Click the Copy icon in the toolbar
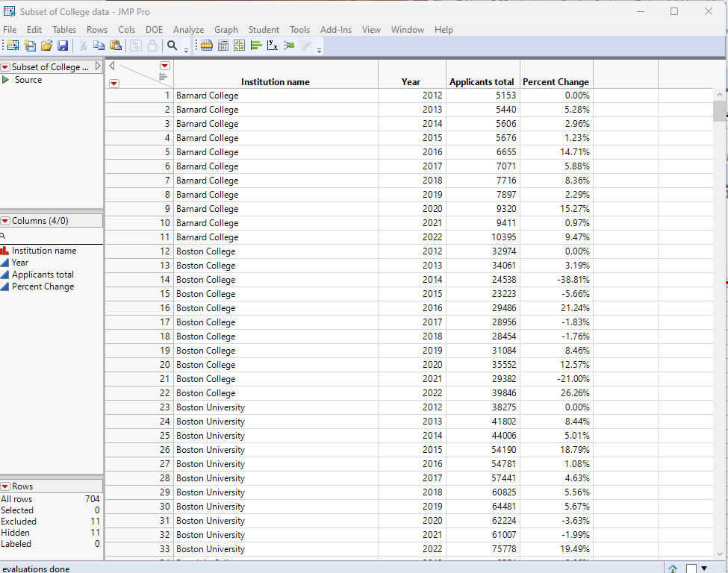Image resolution: width=728 pixels, height=573 pixels. coord(99,46)
